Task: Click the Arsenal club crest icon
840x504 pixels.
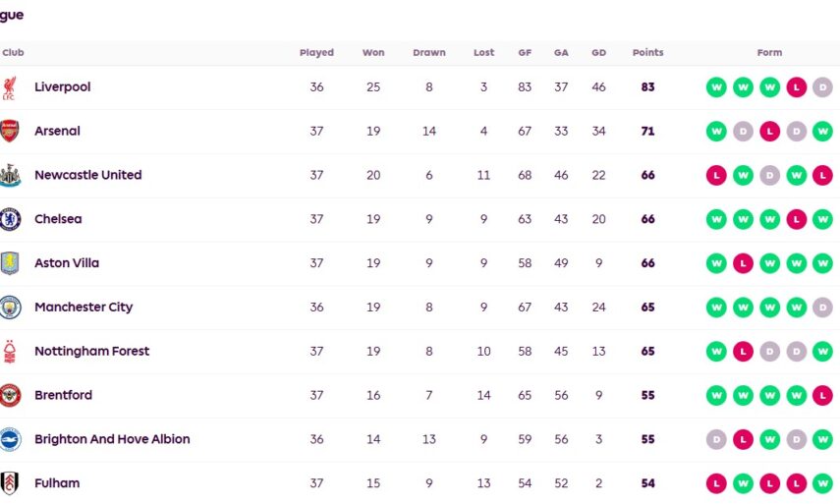Action: [10, 132]
